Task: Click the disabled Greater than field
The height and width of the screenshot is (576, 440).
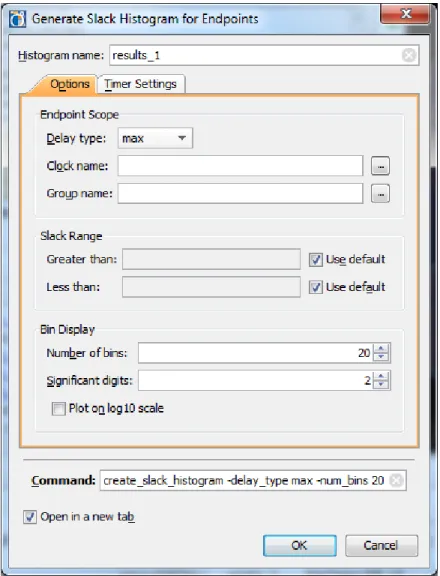Action: (211, 259)
